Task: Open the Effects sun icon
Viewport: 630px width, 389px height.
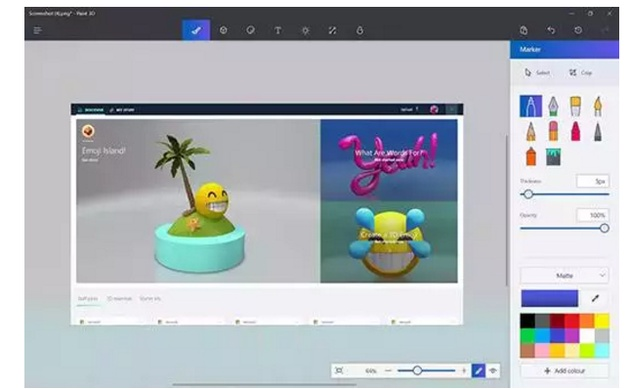Action: [x=305, y=30]
